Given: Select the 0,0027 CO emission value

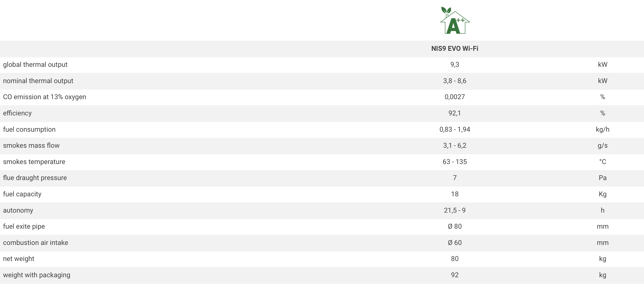Looking at the screenshot, I should (x=454, y=97).
